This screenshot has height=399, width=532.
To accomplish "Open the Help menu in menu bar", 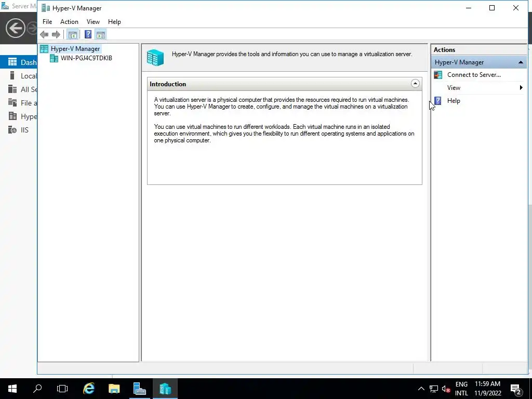I will pos(114,22).
